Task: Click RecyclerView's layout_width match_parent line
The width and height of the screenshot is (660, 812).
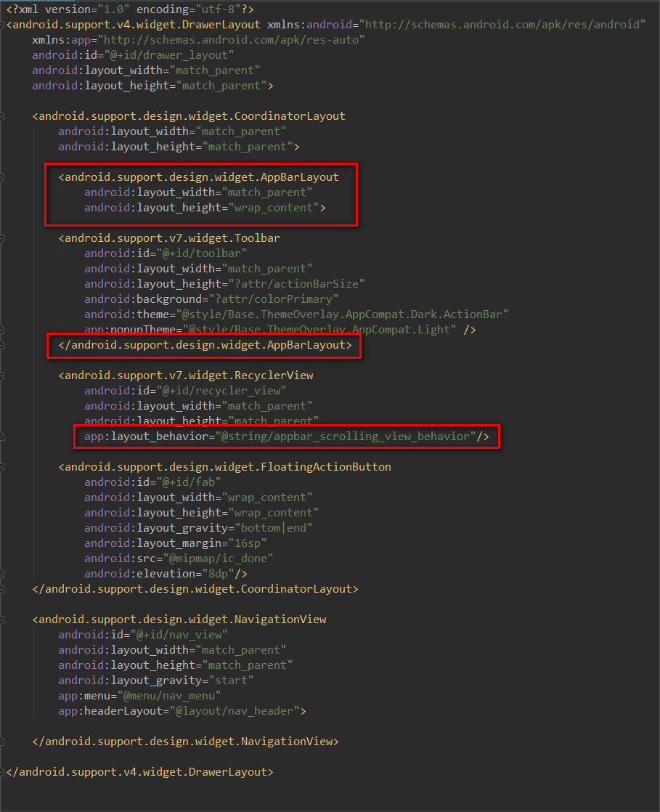Action: point(198,406)
